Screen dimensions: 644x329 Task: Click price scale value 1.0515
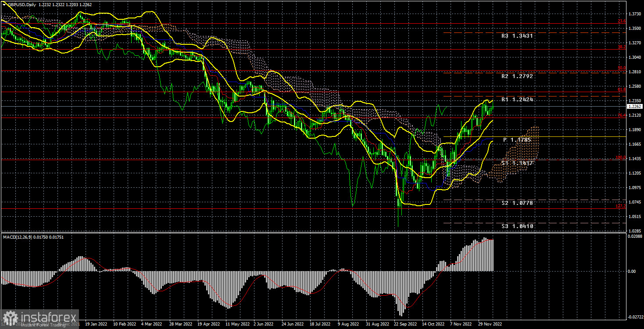(x=635, y=217)
